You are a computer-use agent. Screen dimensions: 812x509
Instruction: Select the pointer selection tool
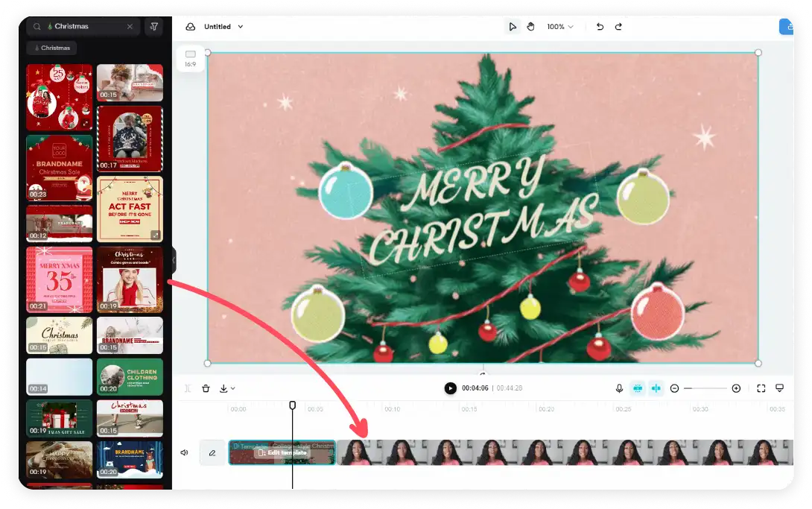[x=513, y=26]
